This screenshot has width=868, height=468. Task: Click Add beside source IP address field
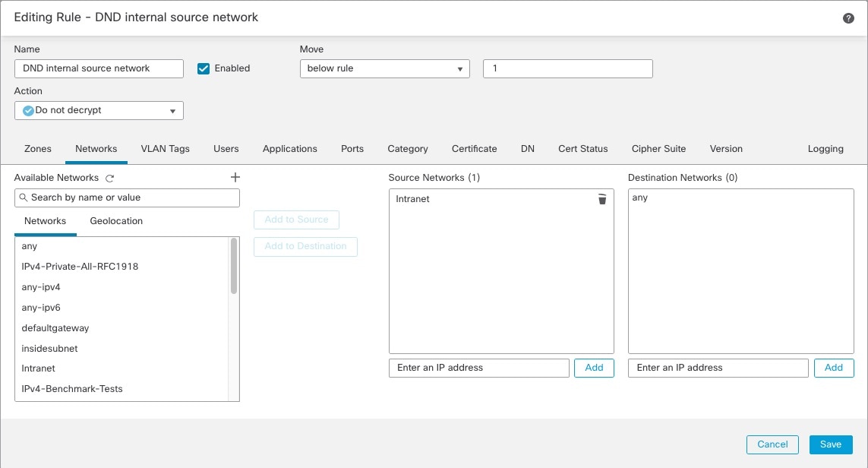click(594, 368)
